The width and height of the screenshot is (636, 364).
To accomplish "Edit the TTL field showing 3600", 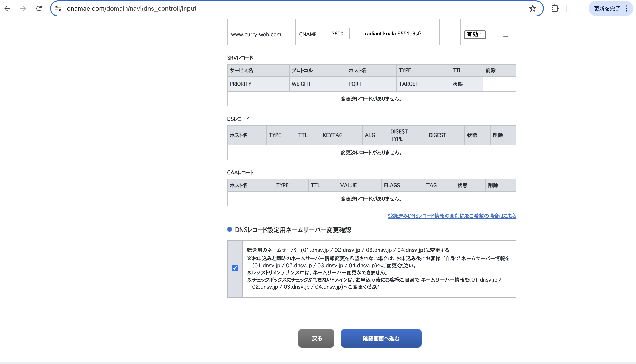I will pyautogui.click(x=339, y=34).
